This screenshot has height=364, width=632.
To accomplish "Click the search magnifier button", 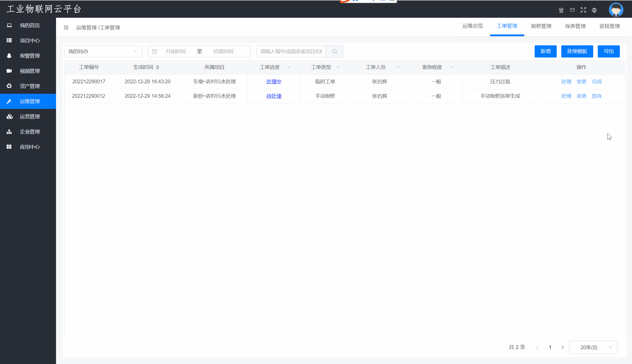I will [x=334, y=51].
